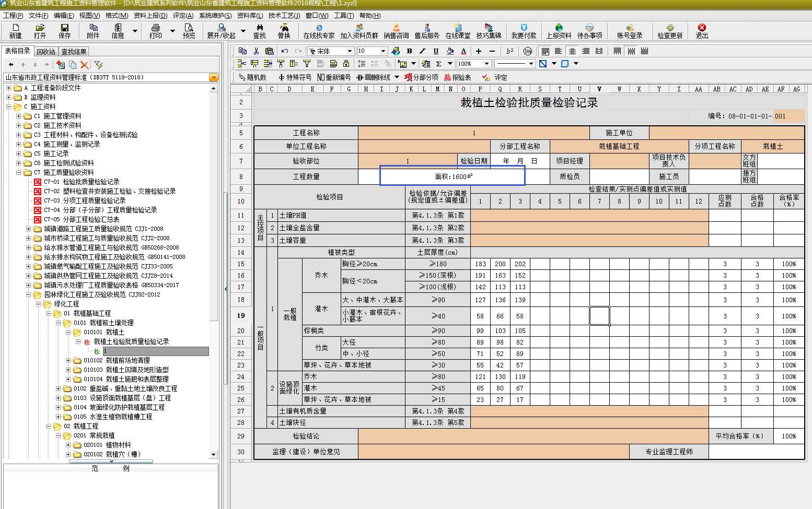Image resolution: width=812 pixels, height=509 pixels.
Task: Collapse 园林绿化工程施工及验收规范 node
Action: (29, 294)
